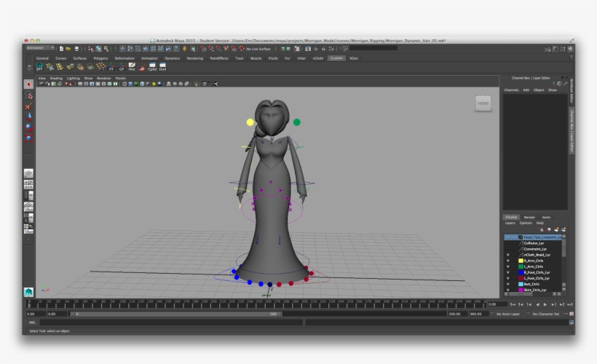
Task: Switch to the Render layer tab
Action: coord(529,217)
